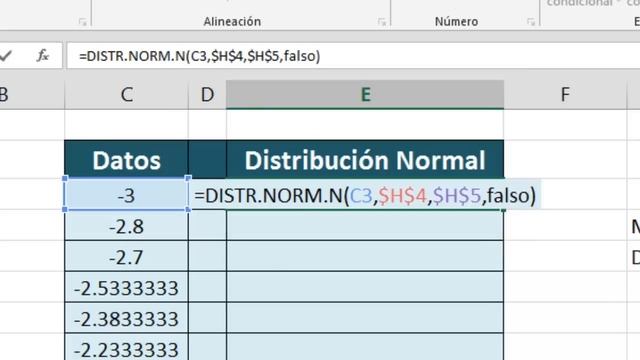Image resolution: width=640 pixels, height=360 pixels.
Task: Confirm formula with the checkmark icon
Action: pyautogui.click(x=6, y=55)
